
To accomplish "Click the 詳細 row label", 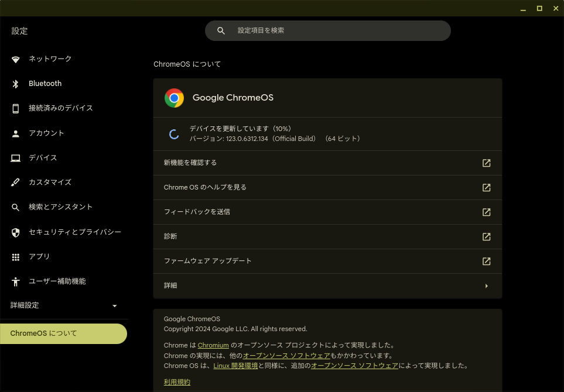I will (x=170, y=286).
